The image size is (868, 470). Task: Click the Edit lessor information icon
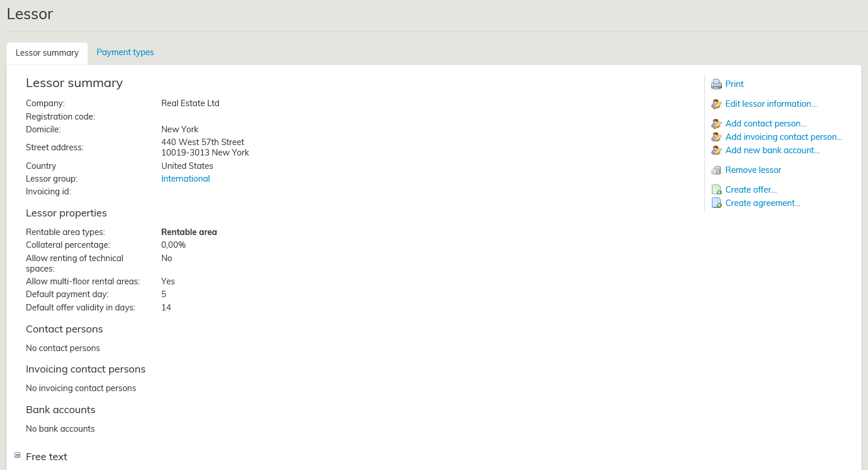pos(716,104)
